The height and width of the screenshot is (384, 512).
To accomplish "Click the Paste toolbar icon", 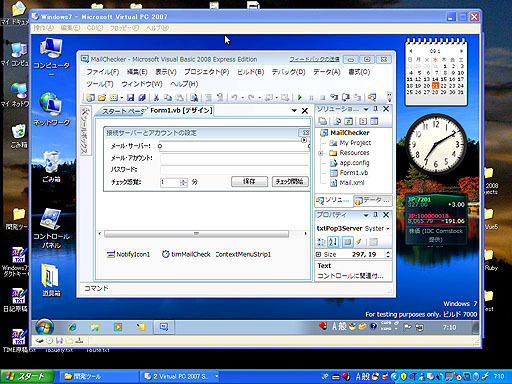I will pos(180,98).
